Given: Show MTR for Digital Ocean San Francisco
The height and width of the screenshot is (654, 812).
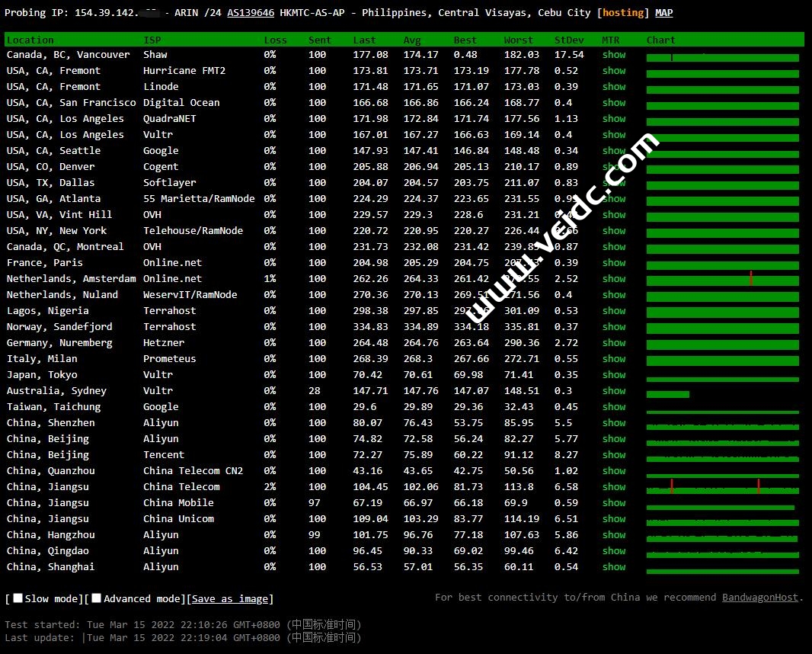Looking at the screenshot, I should 614,103.
